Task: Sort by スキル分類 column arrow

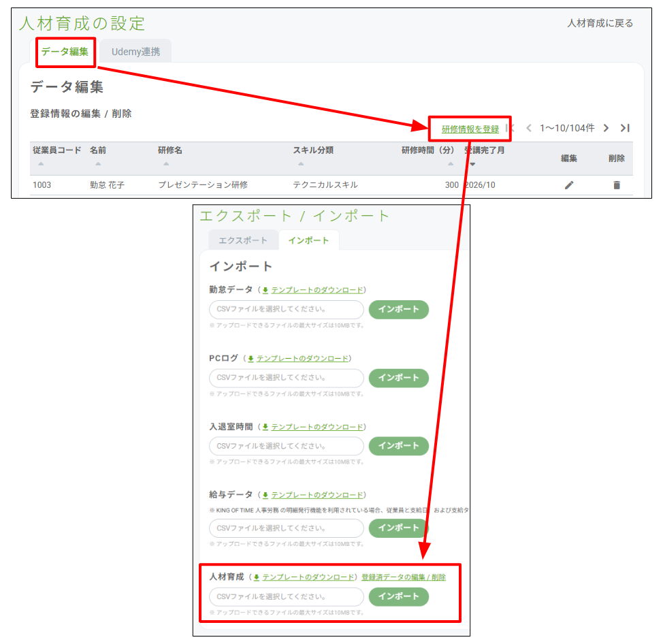Action: [x=301, y=163]
